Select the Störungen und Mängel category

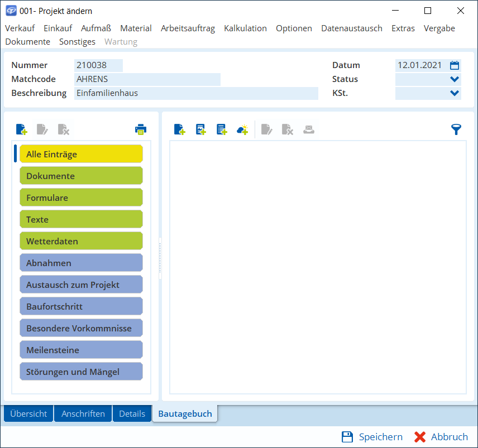pos(81,372)
